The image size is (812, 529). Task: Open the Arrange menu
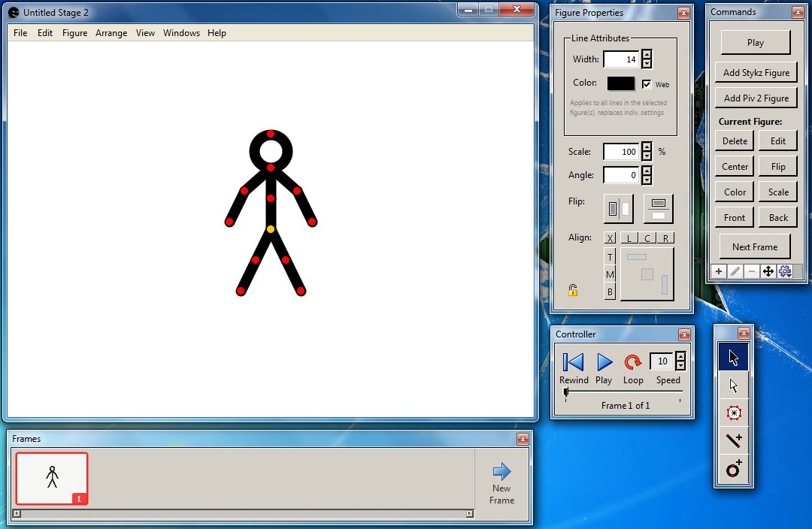click(111, 33)
